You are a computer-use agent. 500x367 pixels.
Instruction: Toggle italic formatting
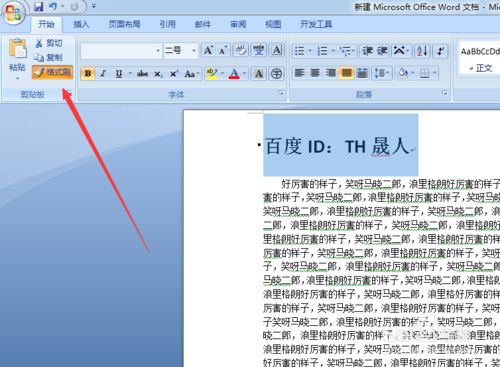point(103,73)
